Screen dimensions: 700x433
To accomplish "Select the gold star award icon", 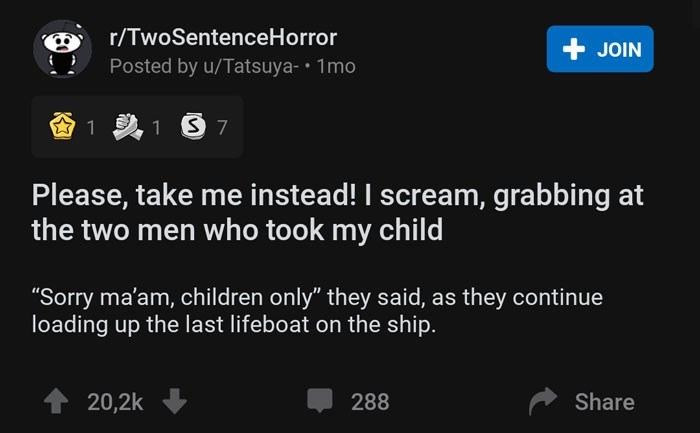I will point(62,127).
